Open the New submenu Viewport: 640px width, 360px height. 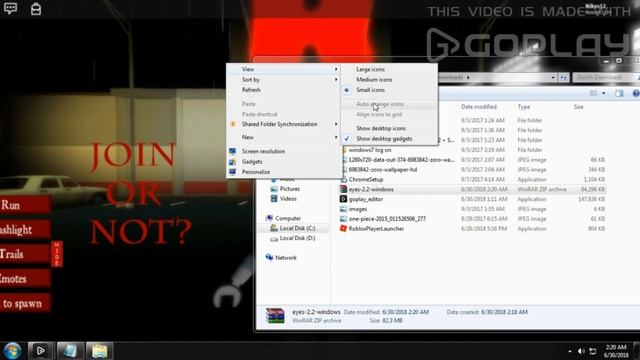(284, 137)
